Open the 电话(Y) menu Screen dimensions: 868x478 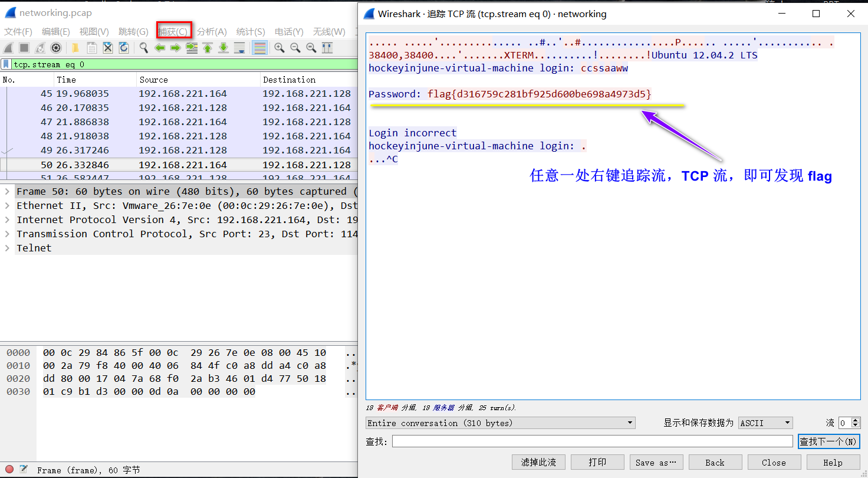[289, 32]
